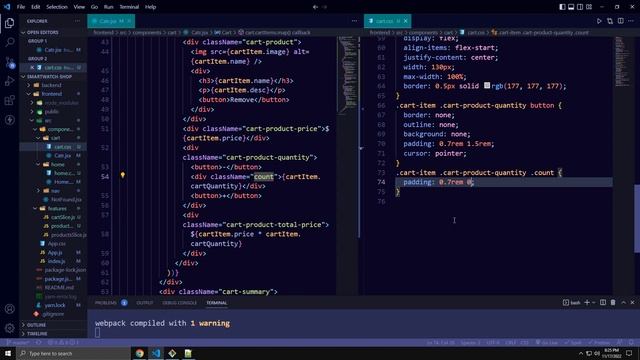Toggle the primary sidebar layout icon
The image size is (640, 360).
(562, 7)
